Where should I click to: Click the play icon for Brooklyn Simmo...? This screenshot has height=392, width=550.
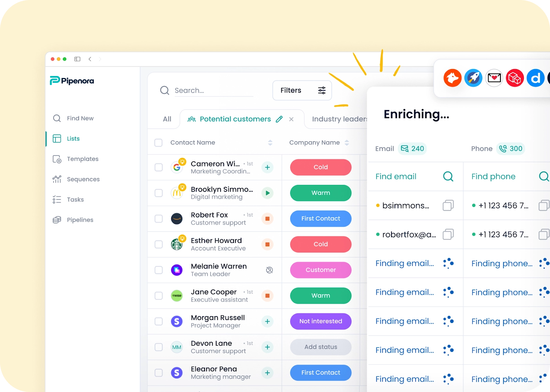coord(267,193)
